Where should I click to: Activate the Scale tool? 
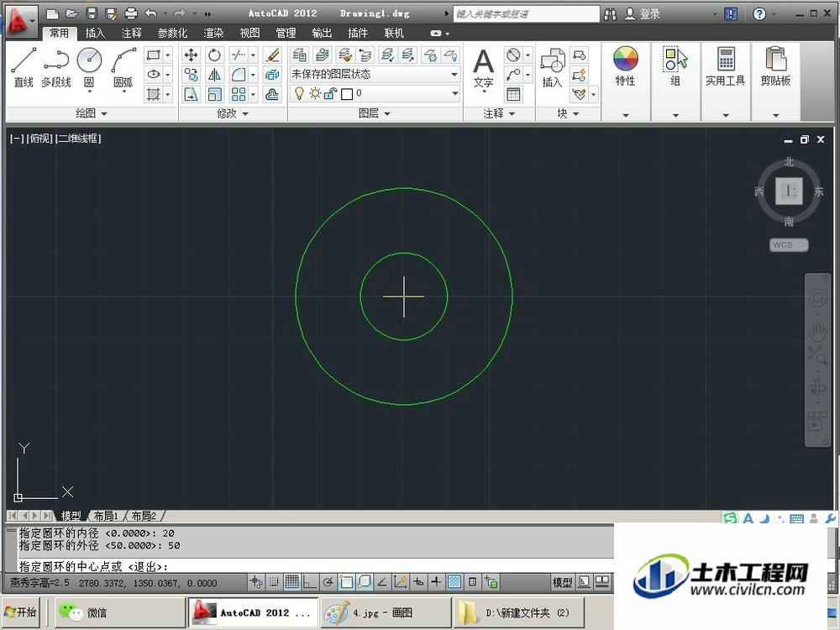[214, 94]
